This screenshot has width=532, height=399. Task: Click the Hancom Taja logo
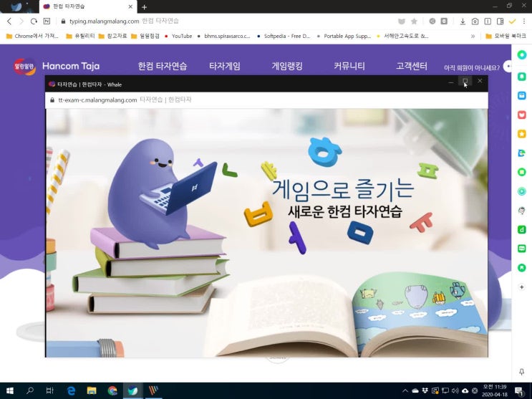click(57, 66)
